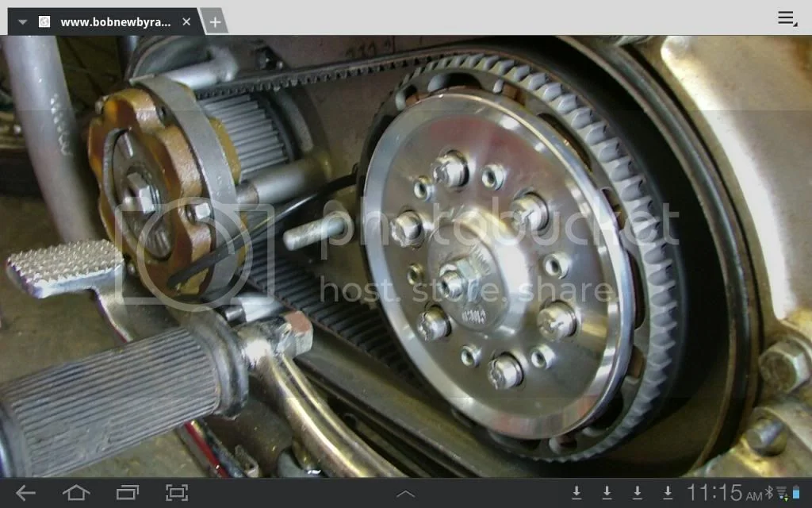Viewport: 812px width, 508px height.
Task: Open a new tab with plus button
Action: coord(214,21)
